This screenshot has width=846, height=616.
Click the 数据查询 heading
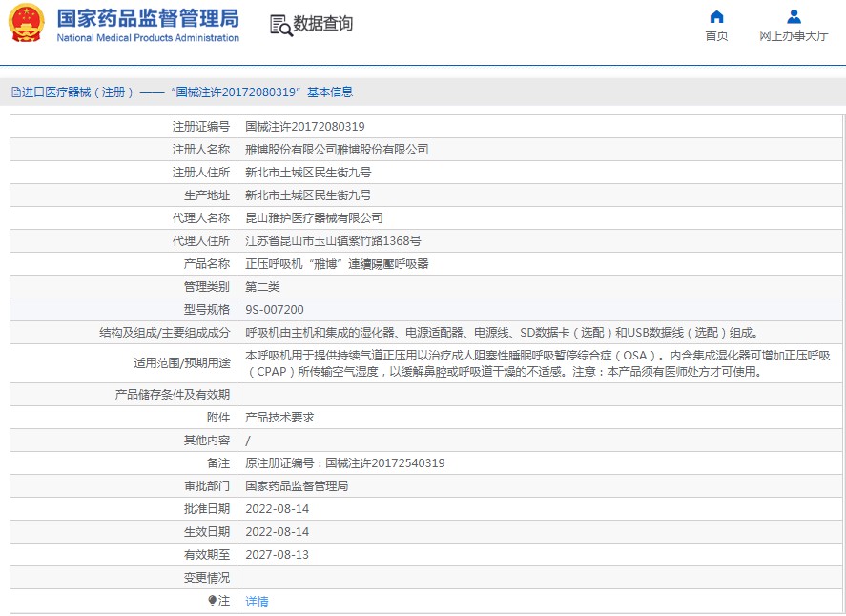point(322,24)
